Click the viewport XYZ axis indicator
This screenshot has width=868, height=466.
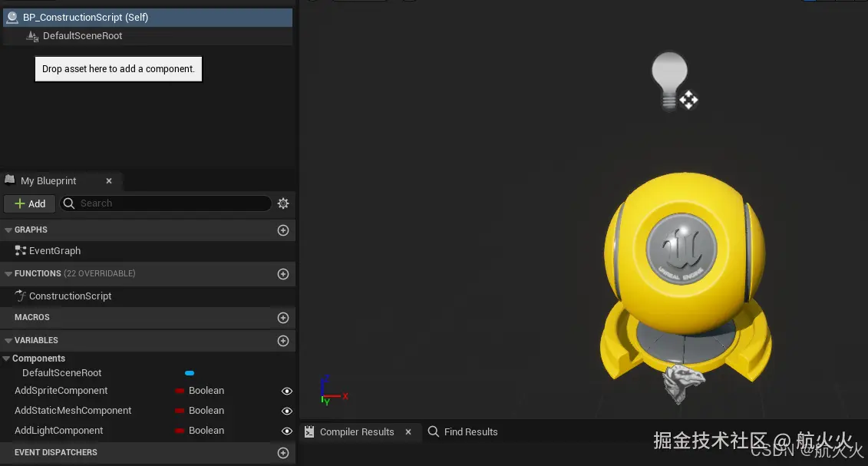click(333, 391)
